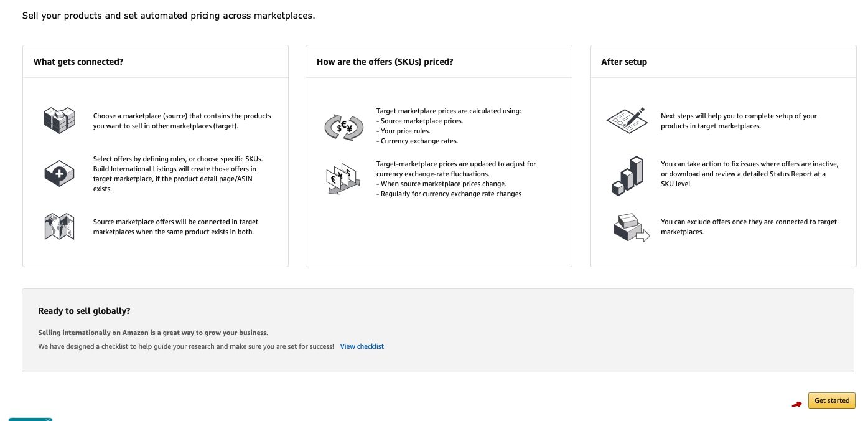Open the SKU status bar chart icon
Screen dimensions: 868x421
pos(627,176)
